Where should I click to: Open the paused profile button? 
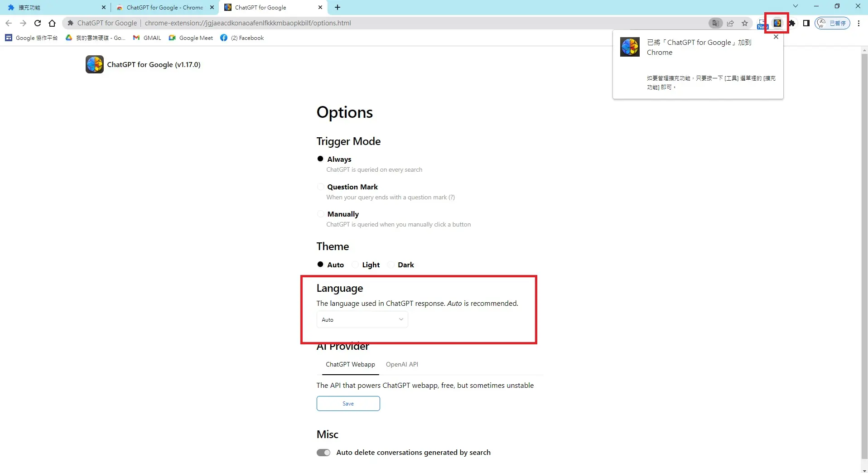click(x=832, y=23)
